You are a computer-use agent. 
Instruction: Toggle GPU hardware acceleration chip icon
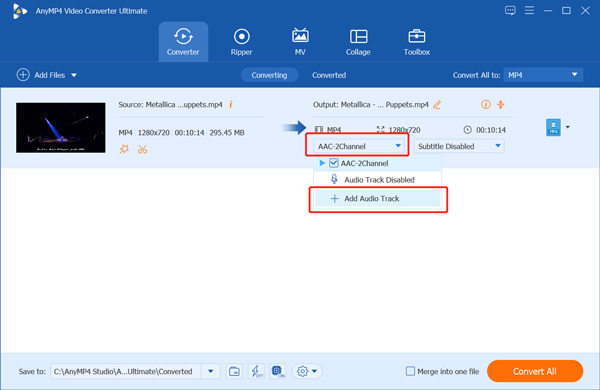coord(278,371)
